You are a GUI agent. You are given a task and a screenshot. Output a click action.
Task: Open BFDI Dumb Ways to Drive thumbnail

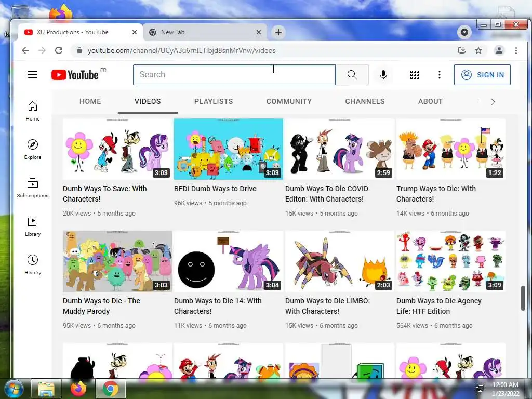click(229, 149)
